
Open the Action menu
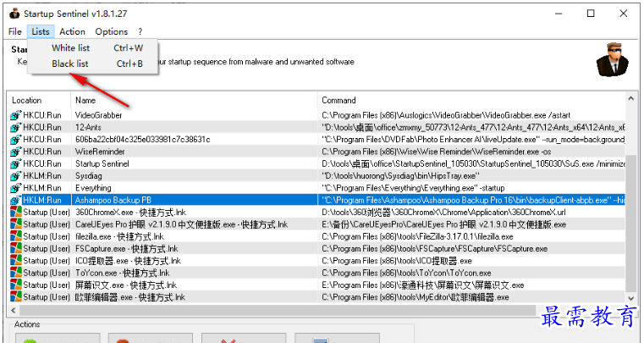72,31
